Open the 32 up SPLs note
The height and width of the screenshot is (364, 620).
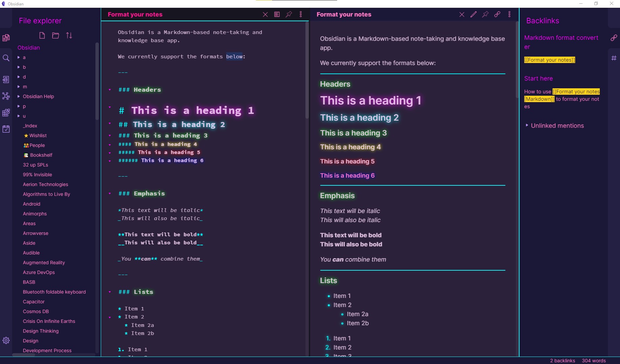[x=35, y=165]
